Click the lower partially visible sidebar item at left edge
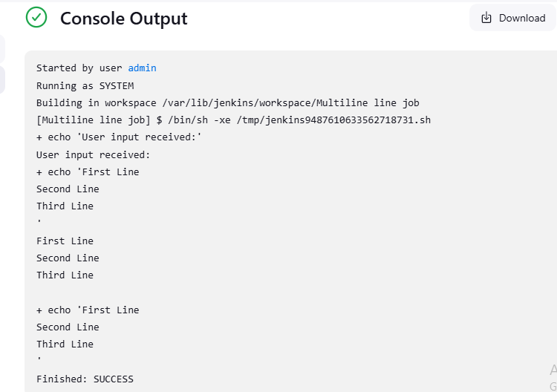This screenshot has height=392, width=557. (x=2, y=79)
